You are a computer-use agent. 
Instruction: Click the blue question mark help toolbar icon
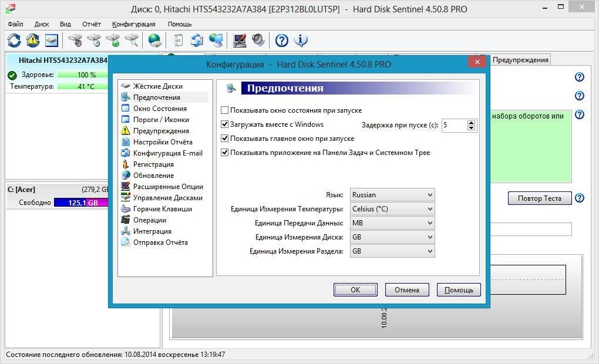282,40
